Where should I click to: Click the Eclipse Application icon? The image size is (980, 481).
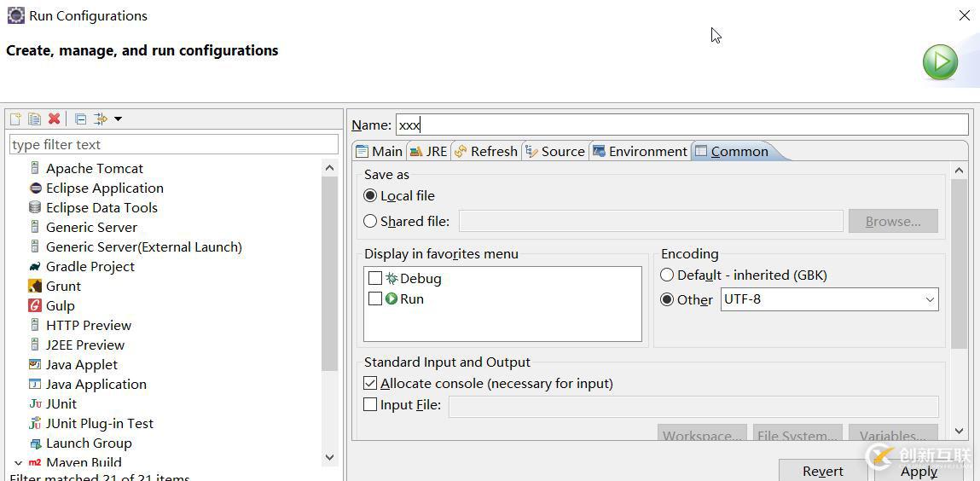[x=35, y=188]
